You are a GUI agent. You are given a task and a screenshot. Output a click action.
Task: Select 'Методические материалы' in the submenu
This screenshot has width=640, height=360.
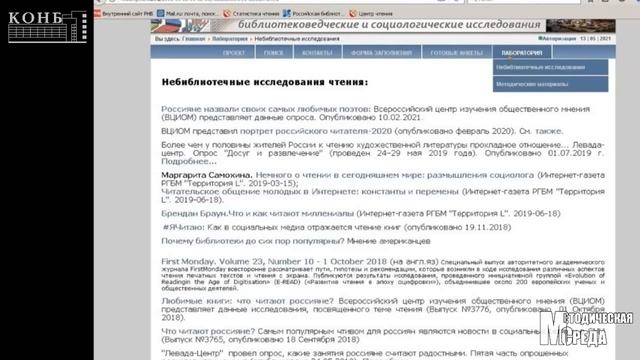coord(550,84)
